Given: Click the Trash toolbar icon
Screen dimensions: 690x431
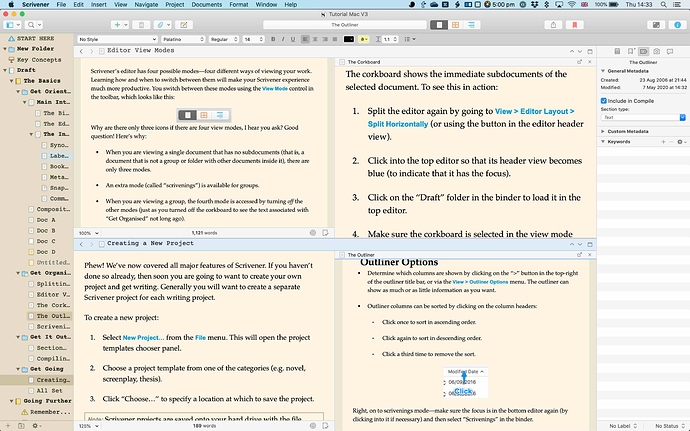Looking at the screenshot, I should coord(141,25).
